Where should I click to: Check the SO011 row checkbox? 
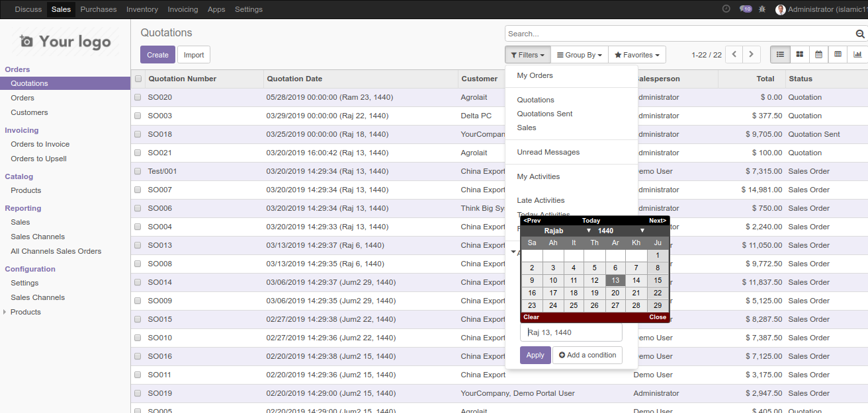(138, 375)
